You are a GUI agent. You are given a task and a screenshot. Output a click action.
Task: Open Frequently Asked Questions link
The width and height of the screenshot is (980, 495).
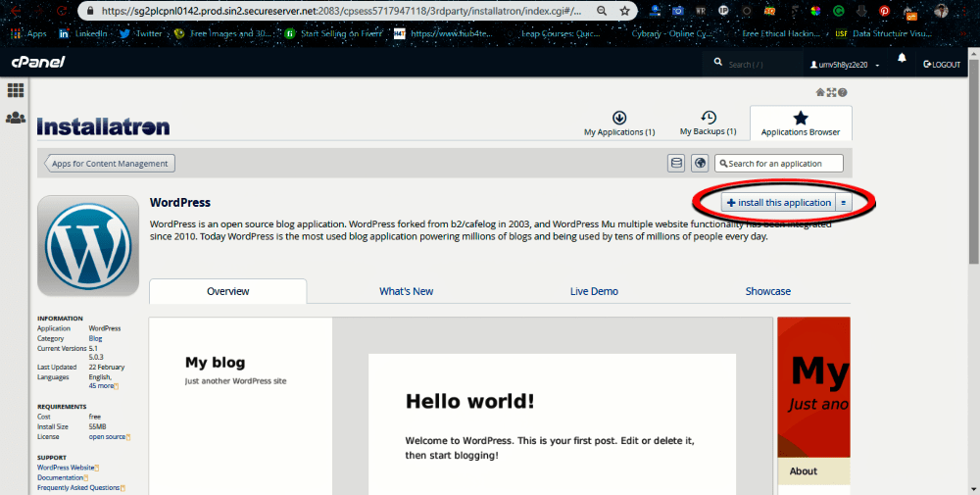click(78, 487)
